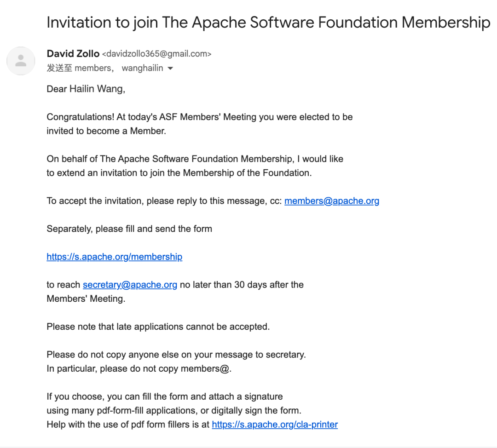This screenshot has width=497, height=448.
Task: Open the members@apache.org email link
Action: pos(331,201)
